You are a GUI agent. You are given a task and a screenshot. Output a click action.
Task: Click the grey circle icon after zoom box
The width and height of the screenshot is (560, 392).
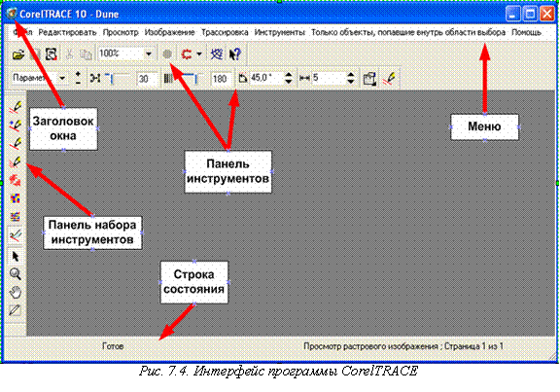(x=167, y=54)
